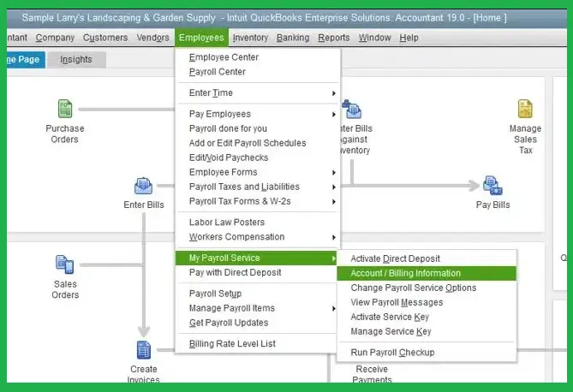573x392 pixels.
Task: Select Activate Service Key
Action: tap(427, 317)
